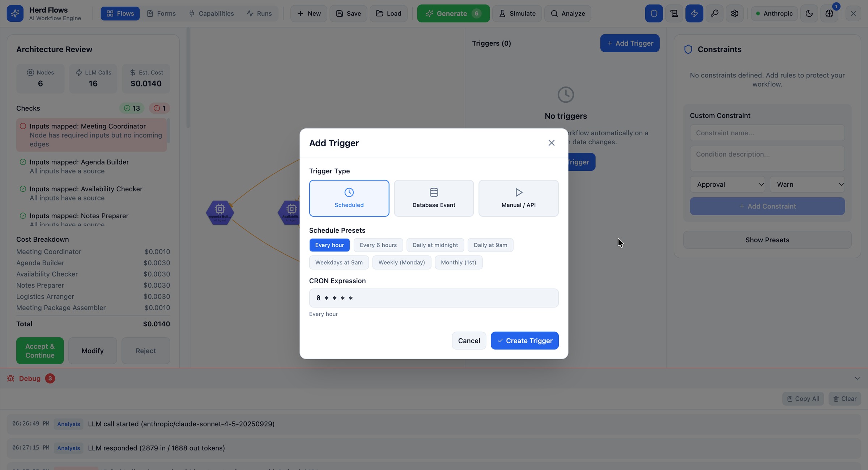Open the data tree icon in toolbar
The image size is (868, 470).
[x=674, y=13]
